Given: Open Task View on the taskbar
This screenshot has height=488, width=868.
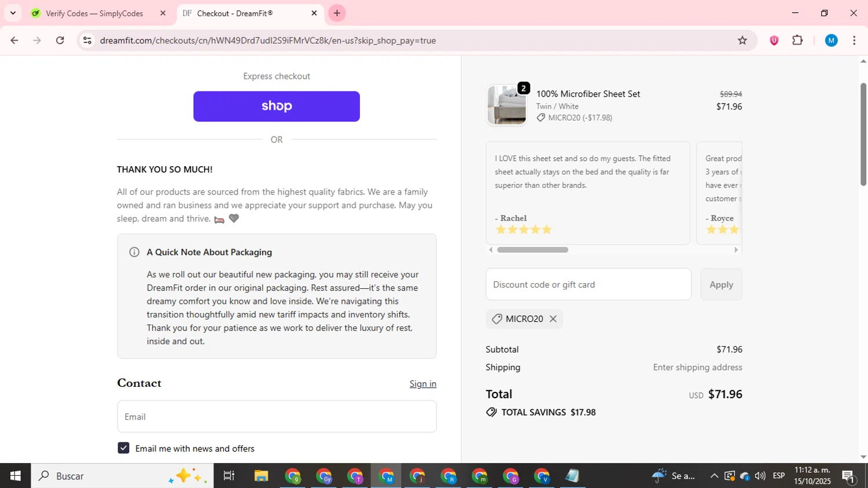Looking at the screenshot, I should click(x=229, y=476).
